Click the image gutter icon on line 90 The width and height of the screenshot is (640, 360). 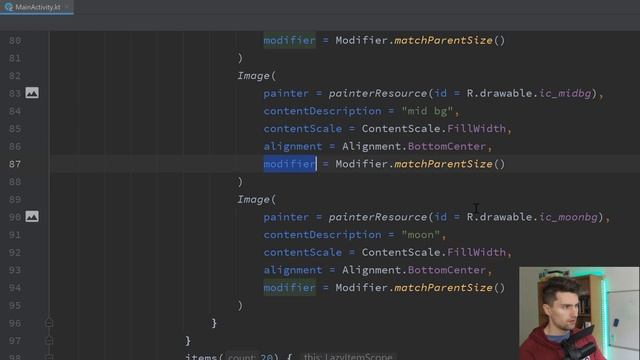tap(32, 217)
